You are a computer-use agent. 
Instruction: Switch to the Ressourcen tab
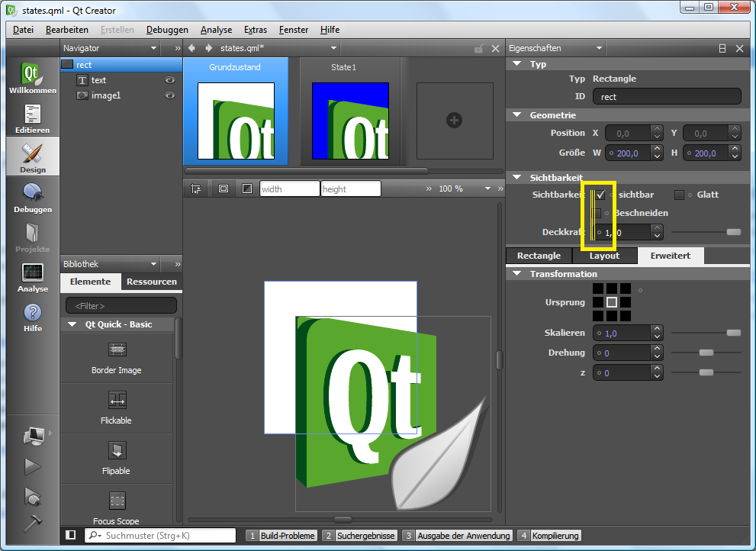point(151,282)
